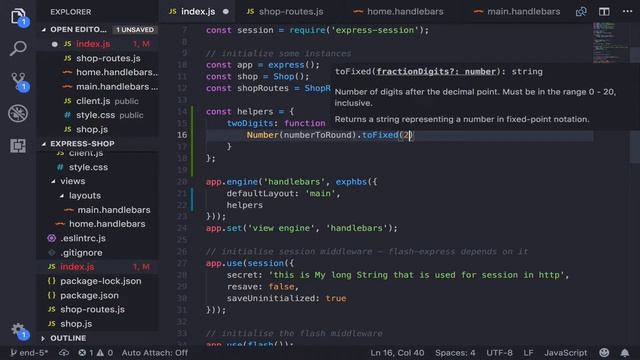Open .gitignore in project tree
The image size is (640, 360).
(98, 253)
